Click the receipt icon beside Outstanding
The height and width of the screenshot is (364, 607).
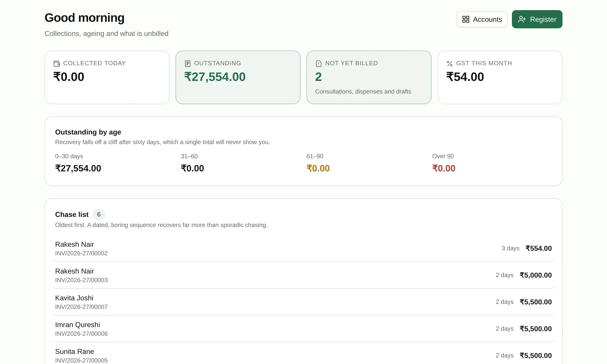pyautogui.click(x=187, y=63)
